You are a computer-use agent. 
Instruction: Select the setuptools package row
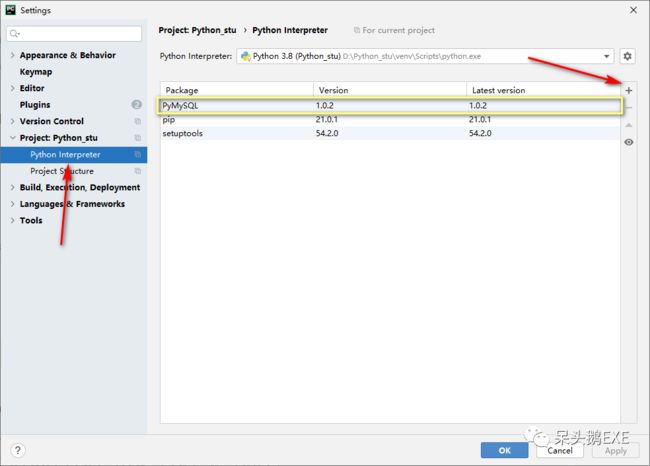point(390,133)
